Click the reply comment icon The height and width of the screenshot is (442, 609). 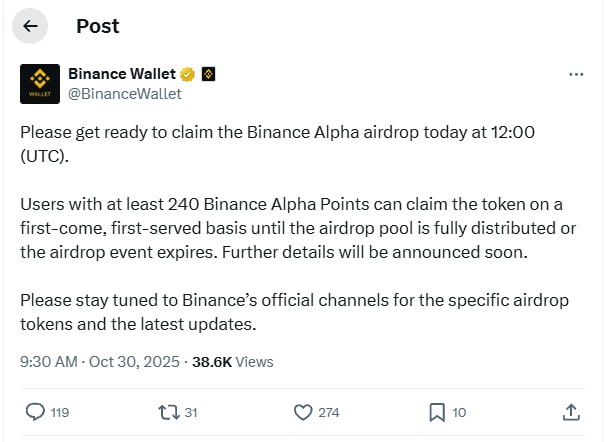(x=35, y=411)
